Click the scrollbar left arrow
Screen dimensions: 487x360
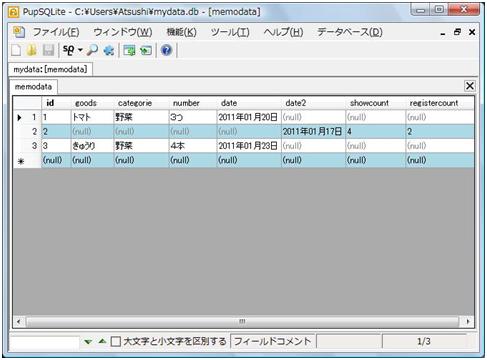click(x=19, y=322)
